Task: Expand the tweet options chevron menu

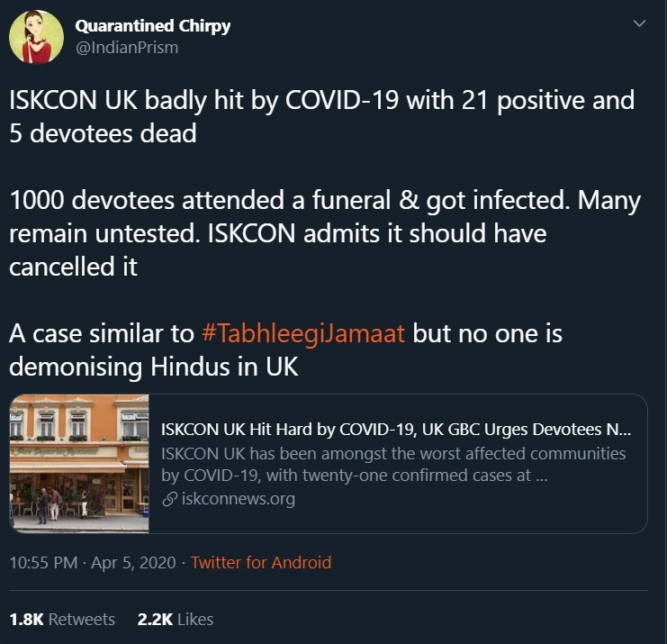Action: pyautogui.click(x=640, y=23)
